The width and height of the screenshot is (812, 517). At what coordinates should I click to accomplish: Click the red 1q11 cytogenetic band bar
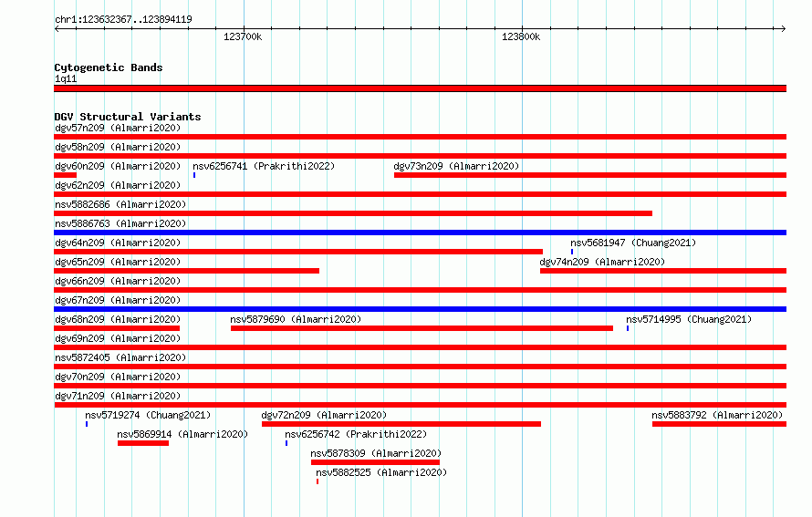420,88
